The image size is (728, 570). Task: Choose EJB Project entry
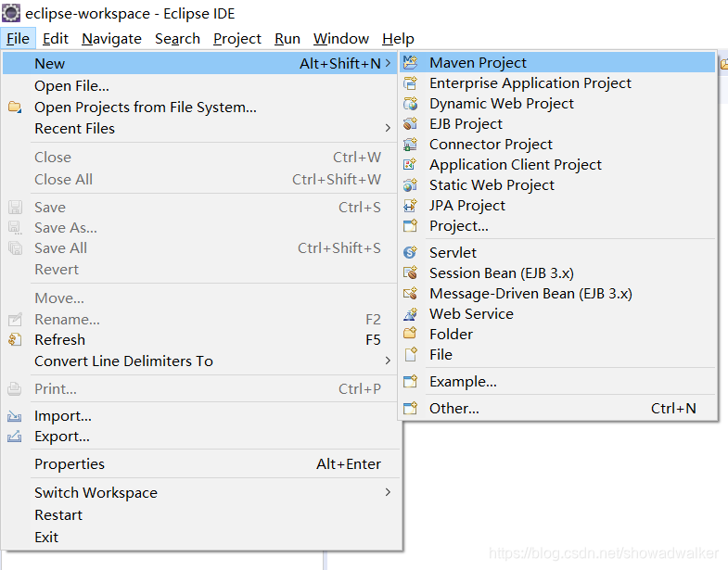[557, 124]
